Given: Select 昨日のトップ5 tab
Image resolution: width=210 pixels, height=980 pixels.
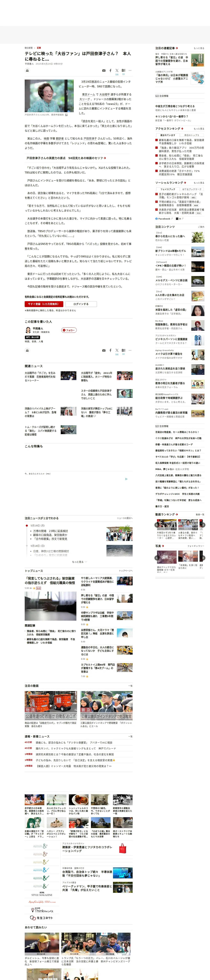Looking at the screenshot, I should pyautogui.click(x=192, y=135).
